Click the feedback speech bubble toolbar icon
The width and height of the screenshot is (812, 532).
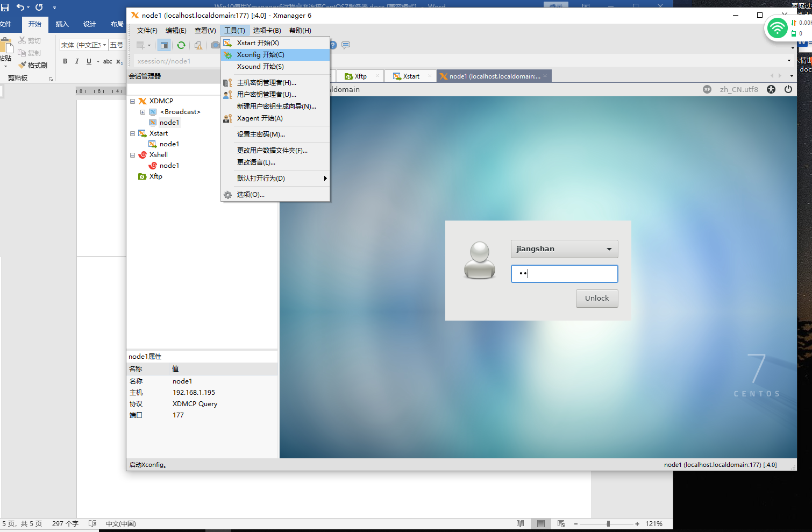point(346,45)
